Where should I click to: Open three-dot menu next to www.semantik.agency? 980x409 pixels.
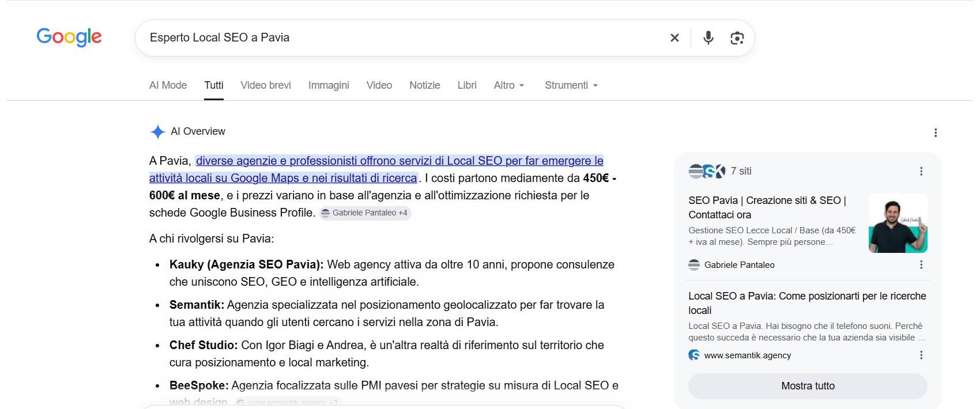pos(921,355)
